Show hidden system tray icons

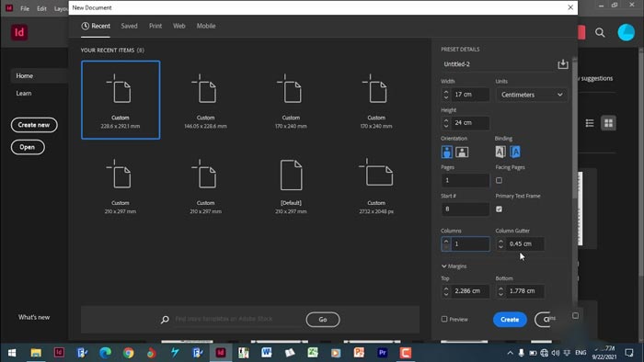click(x=510, y=353)
